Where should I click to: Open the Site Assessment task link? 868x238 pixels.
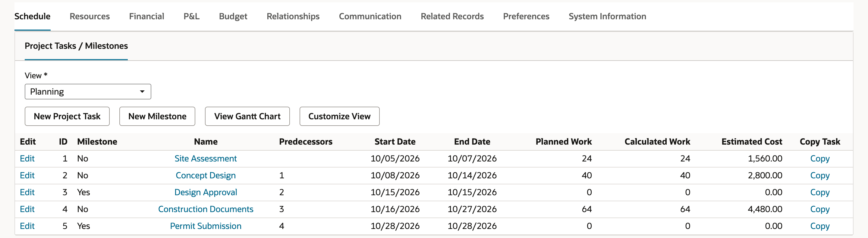pos(206,158)
